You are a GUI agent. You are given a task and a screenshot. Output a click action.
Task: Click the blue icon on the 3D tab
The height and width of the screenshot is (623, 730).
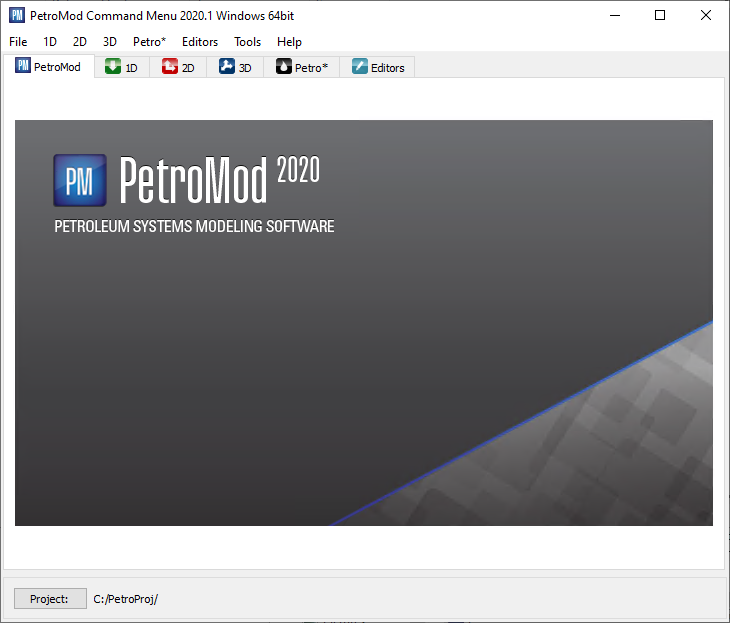(227, 67)
